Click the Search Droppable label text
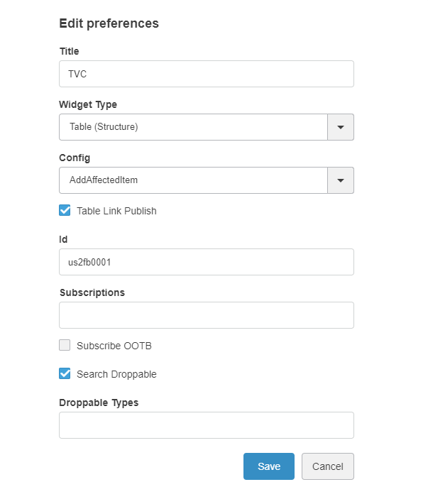This screenshot has height=504, width=428. (116, 374)
